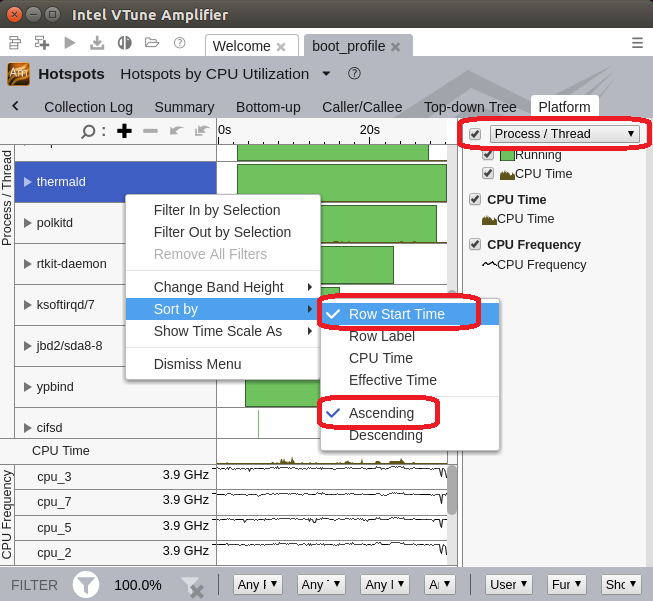Zoom out with the minus icon
Viewport: 653px width, 601px height.
point(150,131)
